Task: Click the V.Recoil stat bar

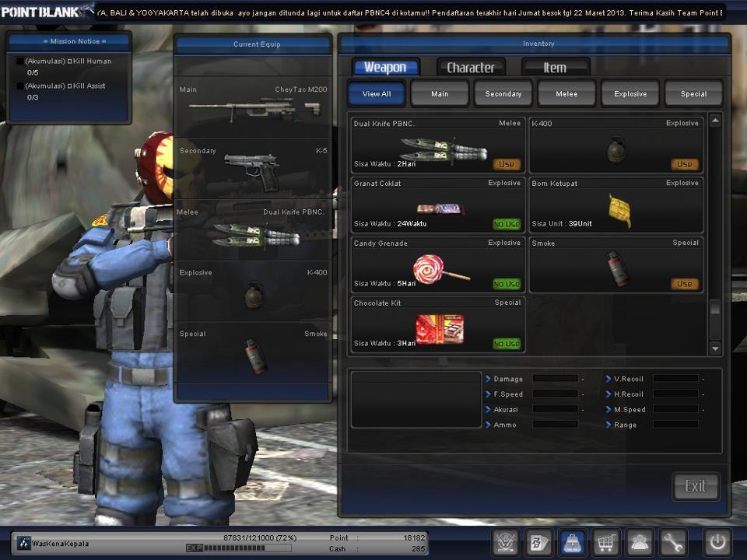Action: click(675, 379)
